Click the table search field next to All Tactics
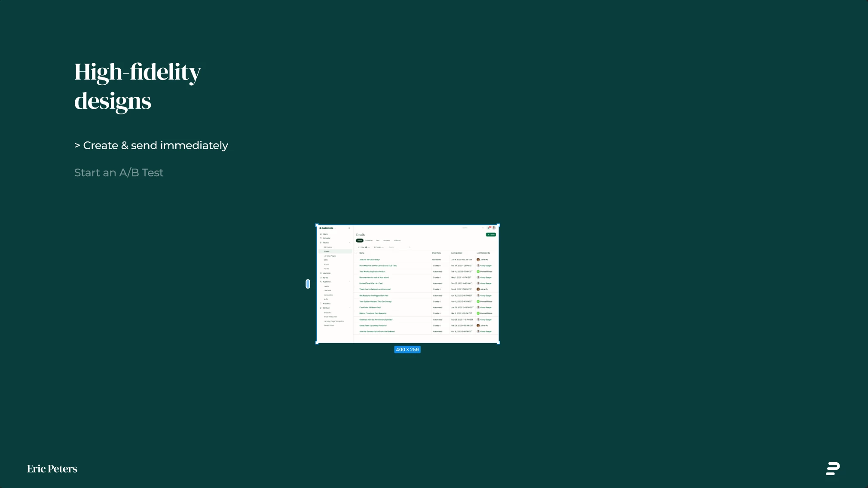This screenshot has width=868, height=488. click(400, 247)
